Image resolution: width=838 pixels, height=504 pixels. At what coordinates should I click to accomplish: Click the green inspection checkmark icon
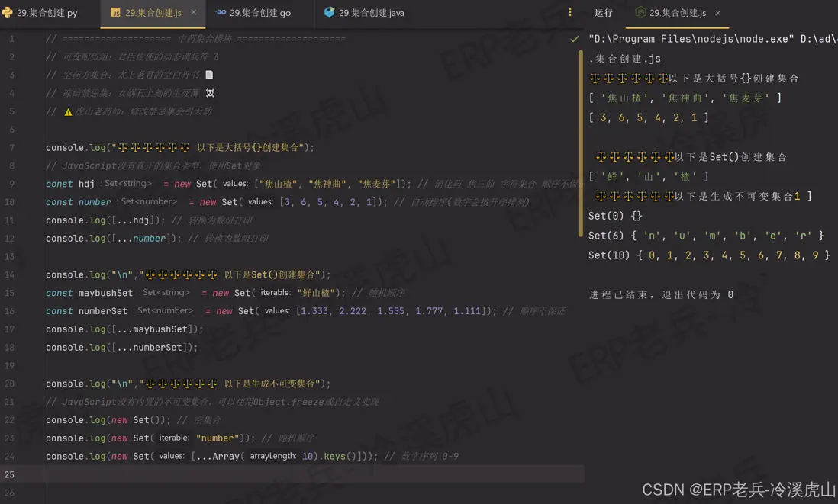coord(575,38)
